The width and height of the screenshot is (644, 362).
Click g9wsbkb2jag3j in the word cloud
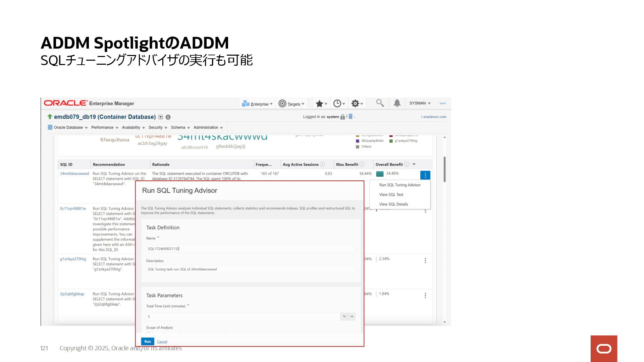click(x=230, y=146)
